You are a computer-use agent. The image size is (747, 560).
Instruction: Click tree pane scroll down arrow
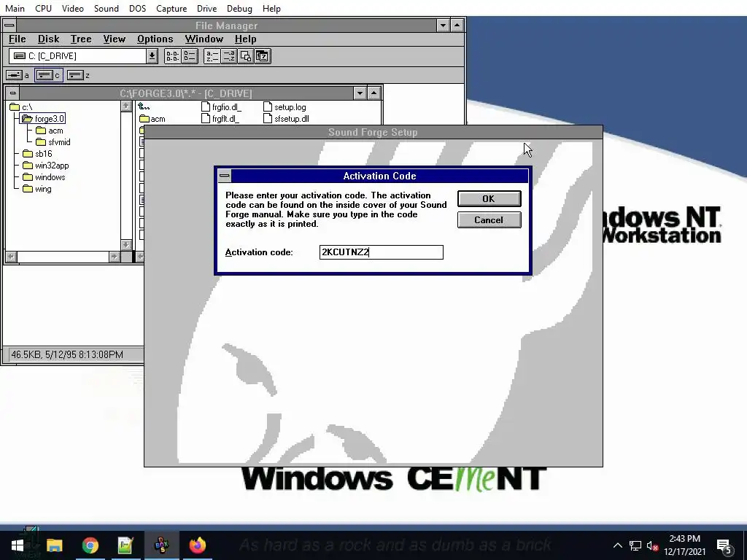[126, 245]
